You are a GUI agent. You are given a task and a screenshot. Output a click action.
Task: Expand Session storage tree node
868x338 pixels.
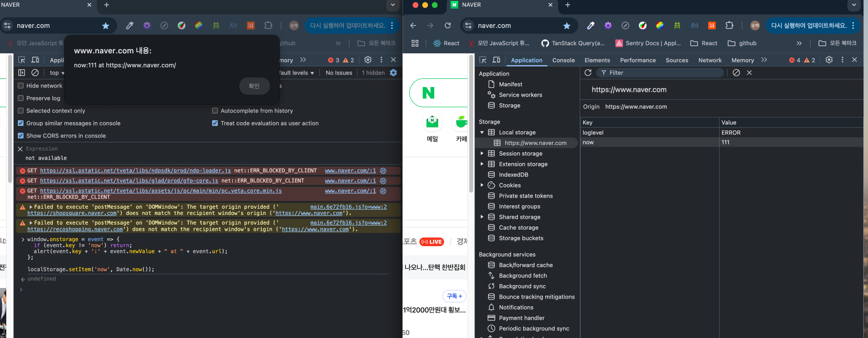[482, 153]
